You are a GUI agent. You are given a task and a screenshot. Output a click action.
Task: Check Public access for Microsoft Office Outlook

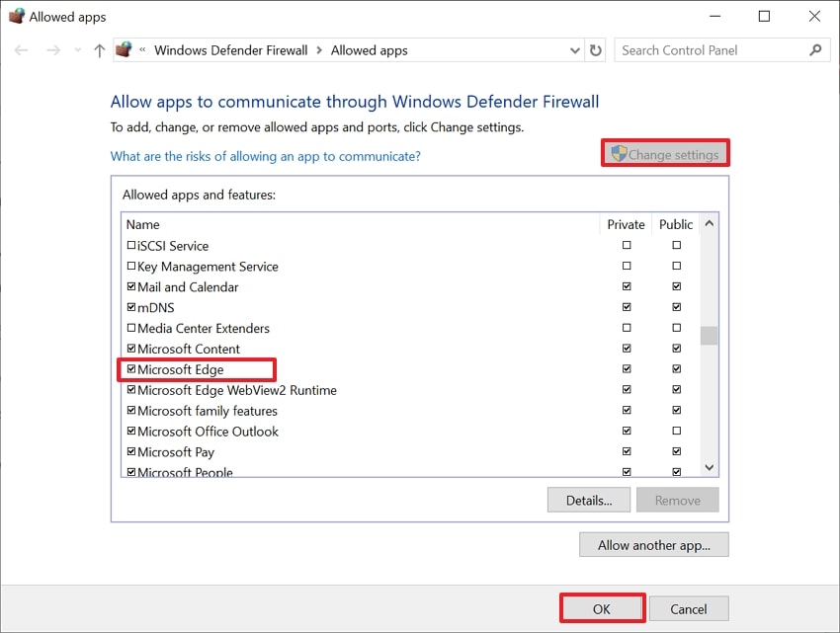tap(676, 431)
